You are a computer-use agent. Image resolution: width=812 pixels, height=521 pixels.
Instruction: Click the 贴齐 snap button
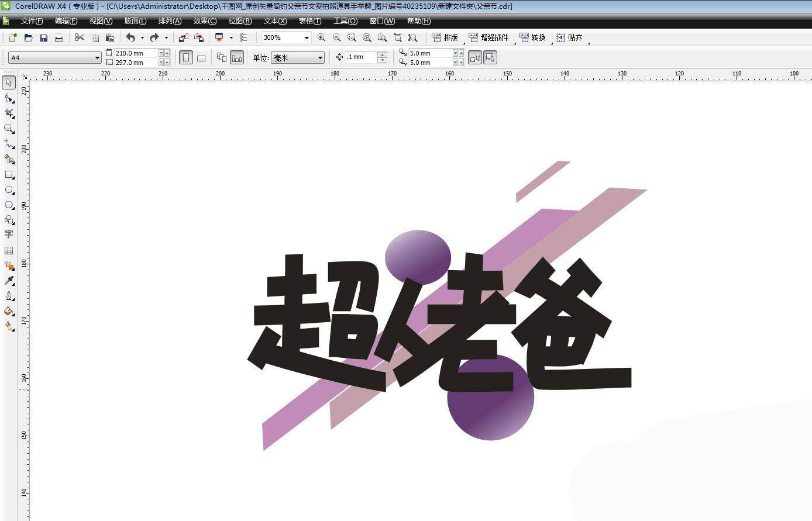[x=568, y=37]
